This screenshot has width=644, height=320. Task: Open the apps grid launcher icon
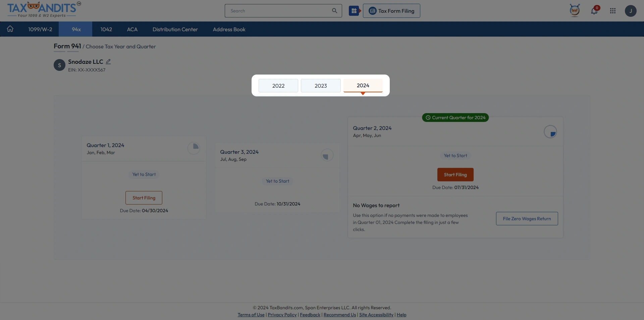click(613, 11)
